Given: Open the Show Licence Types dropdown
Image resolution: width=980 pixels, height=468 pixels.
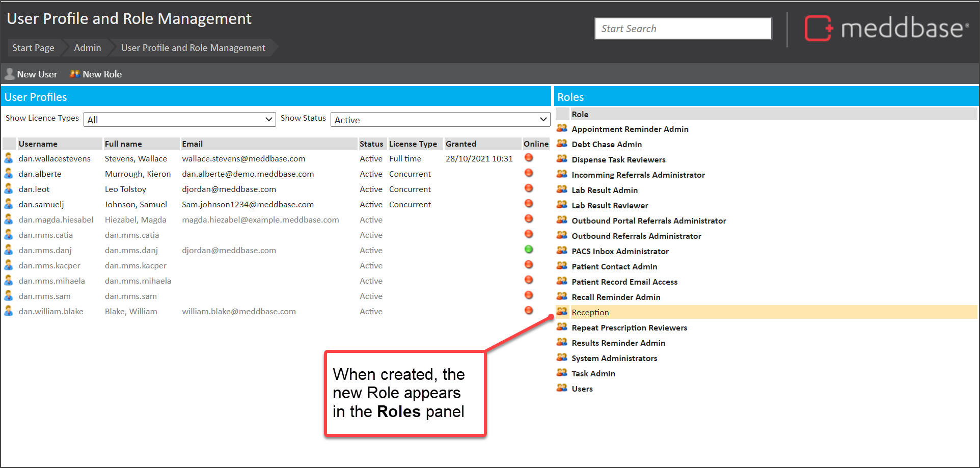Looking at the screenshot, I should (x=179, y=120).
